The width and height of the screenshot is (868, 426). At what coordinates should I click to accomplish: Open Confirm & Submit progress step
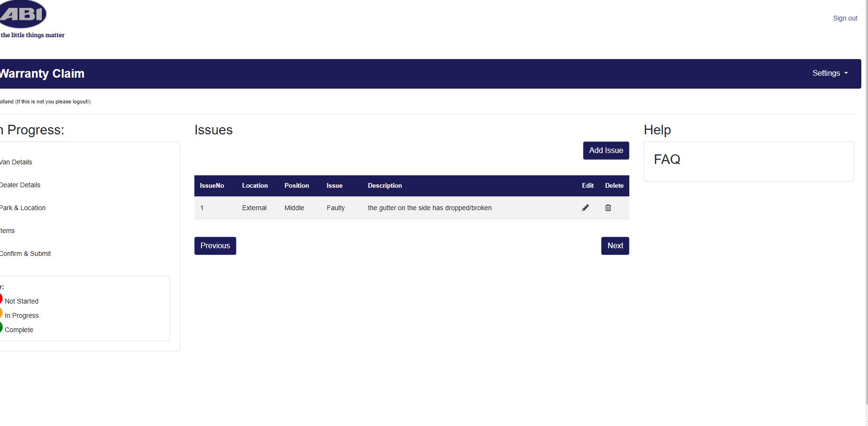point(25,254)
